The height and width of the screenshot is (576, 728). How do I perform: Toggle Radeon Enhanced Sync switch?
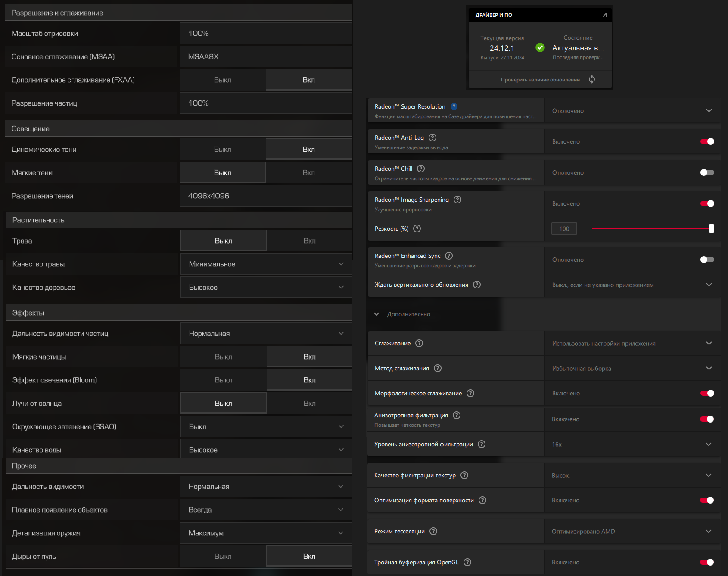[x=707, y=260]
